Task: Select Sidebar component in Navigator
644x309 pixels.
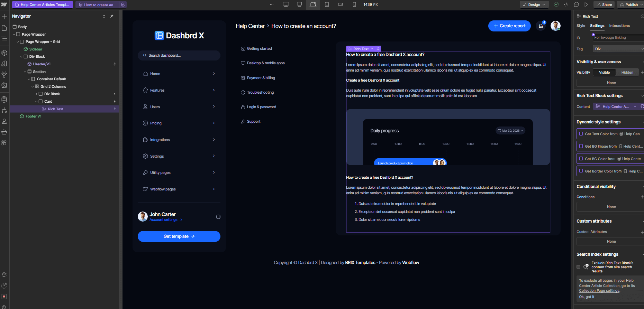Action: pyautogui.click(x=35, y=49)
